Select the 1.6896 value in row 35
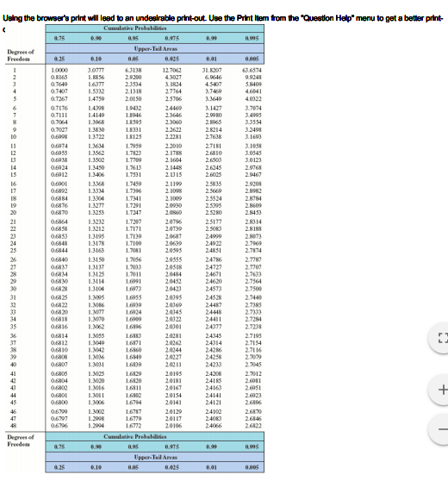 [x=134, y=327]
